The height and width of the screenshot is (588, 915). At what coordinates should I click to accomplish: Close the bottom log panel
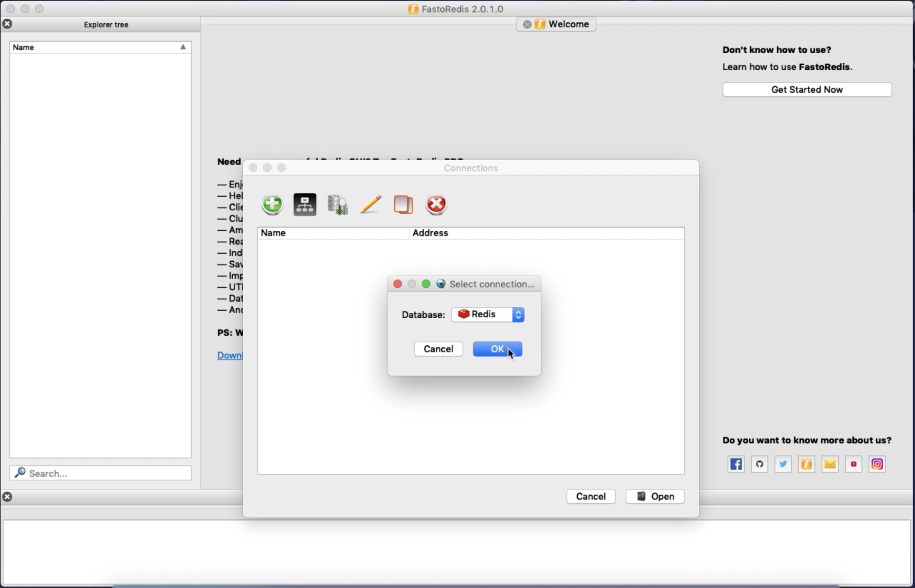[x=7, y=497]
